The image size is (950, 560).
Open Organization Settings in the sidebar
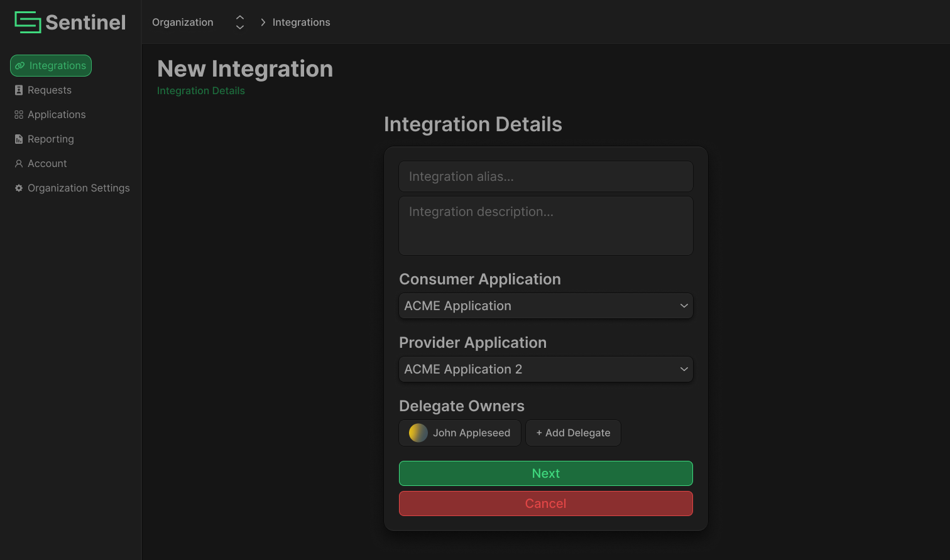(72, 188)
